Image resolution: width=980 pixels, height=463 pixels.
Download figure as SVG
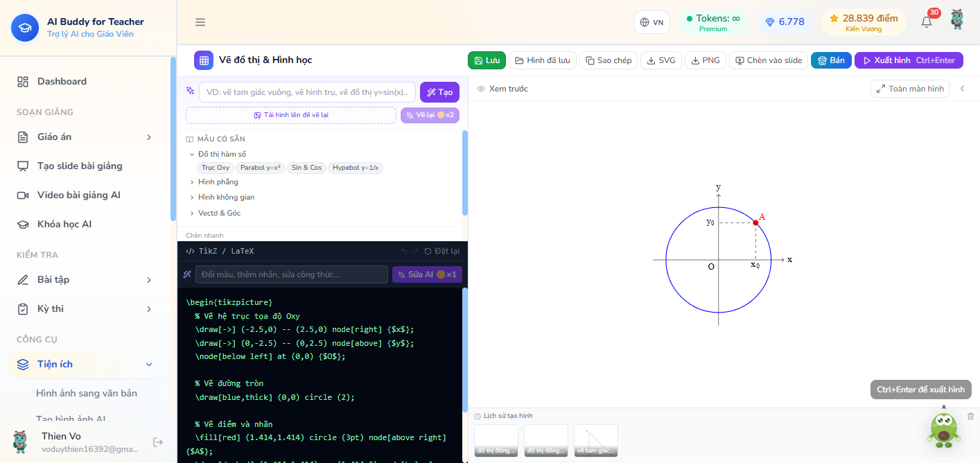tap(660, 60)
